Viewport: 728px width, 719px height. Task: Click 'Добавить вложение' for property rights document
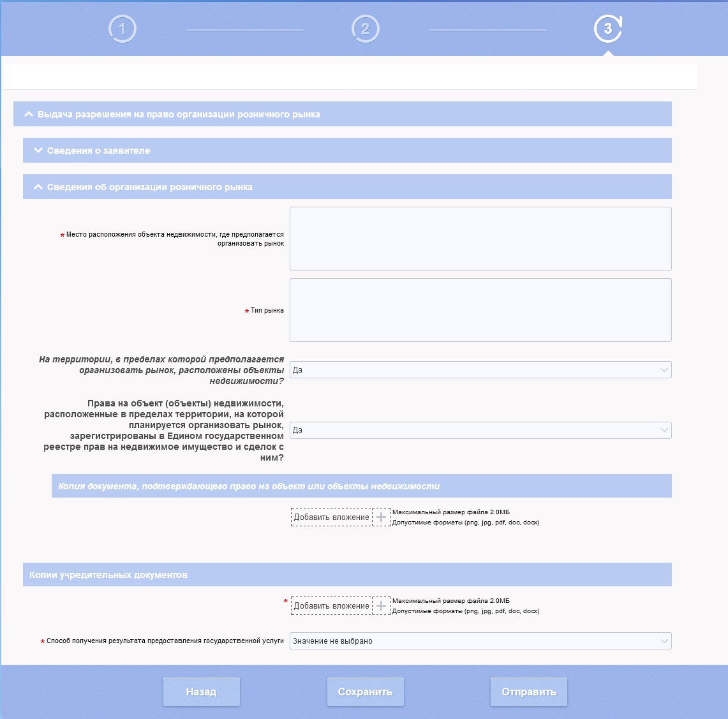click(x=331, y=517)
